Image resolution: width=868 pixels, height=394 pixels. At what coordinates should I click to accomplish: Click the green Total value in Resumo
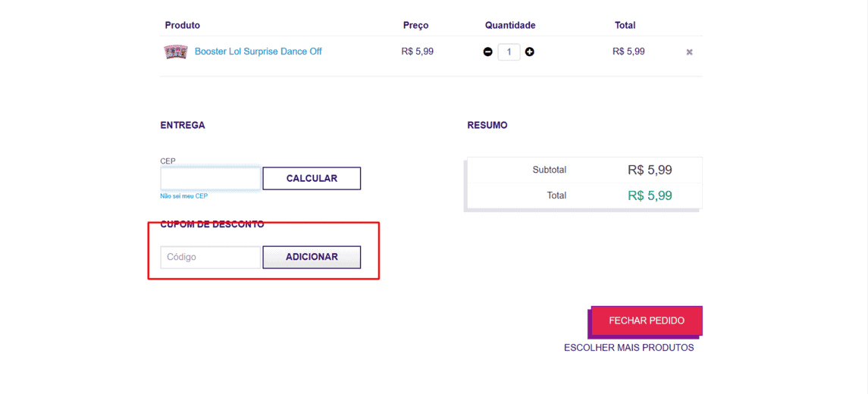coord(650,195)
